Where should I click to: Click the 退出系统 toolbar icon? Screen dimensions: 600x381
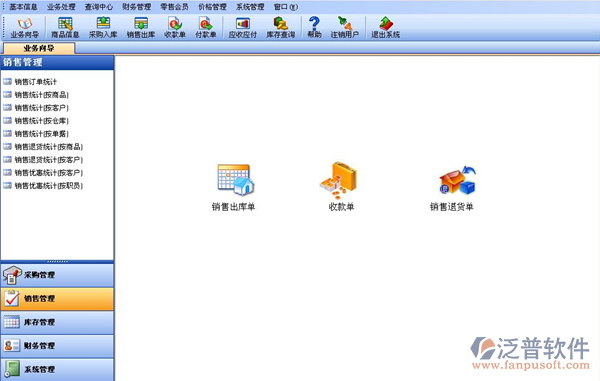pyautogui.click(x=386, y=27)
